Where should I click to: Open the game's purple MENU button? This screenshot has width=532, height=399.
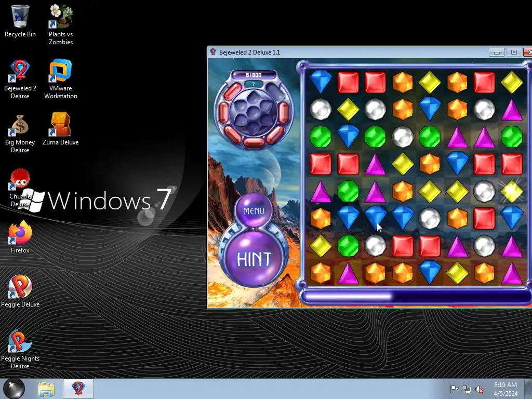click(254, 211)
